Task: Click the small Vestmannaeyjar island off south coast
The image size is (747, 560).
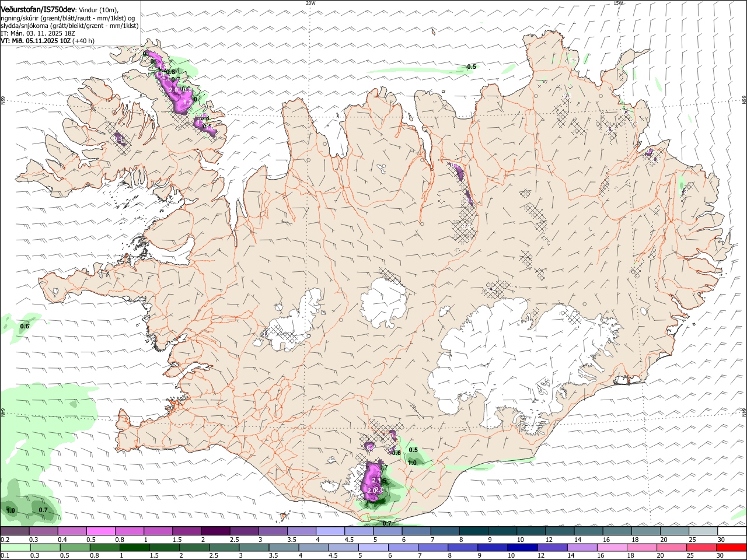Action: (x=286, y=516)
